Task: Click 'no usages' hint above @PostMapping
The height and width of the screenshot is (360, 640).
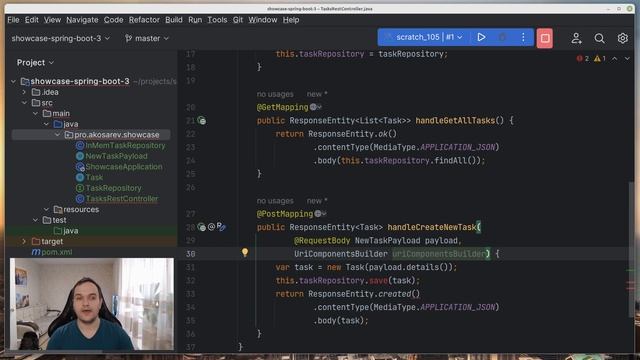Action: [x=275, y=200]
